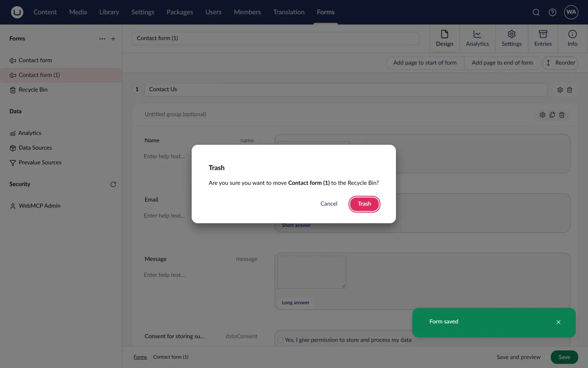Select Contact form in the tree

click(61, 60)
